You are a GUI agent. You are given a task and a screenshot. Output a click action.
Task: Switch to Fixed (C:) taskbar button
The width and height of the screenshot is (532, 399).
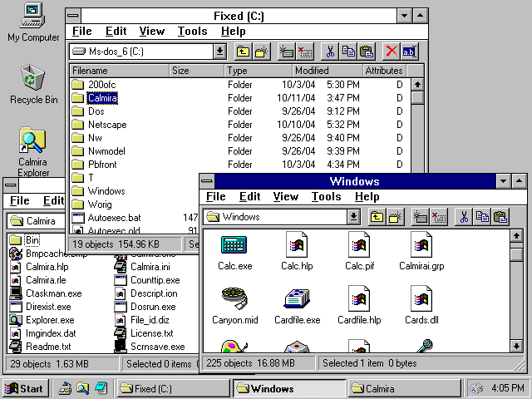pyautogui.click(x=174, y=388)
